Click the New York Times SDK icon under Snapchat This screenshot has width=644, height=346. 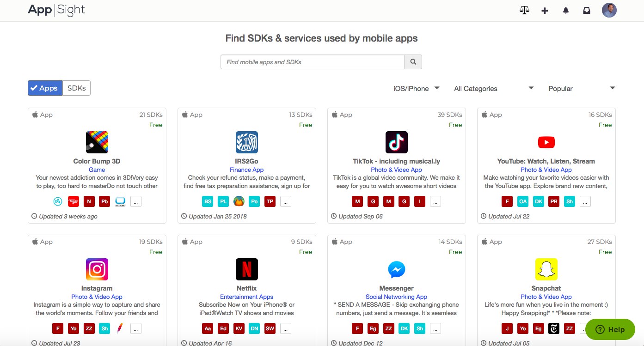[554, 328]
